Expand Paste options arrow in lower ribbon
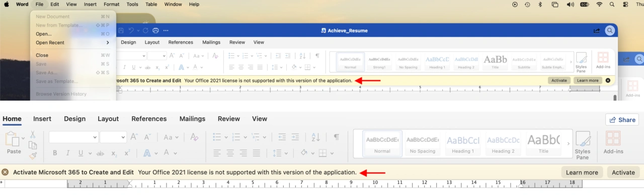This screenshot has width=644, height=195. tap(23, 138)
